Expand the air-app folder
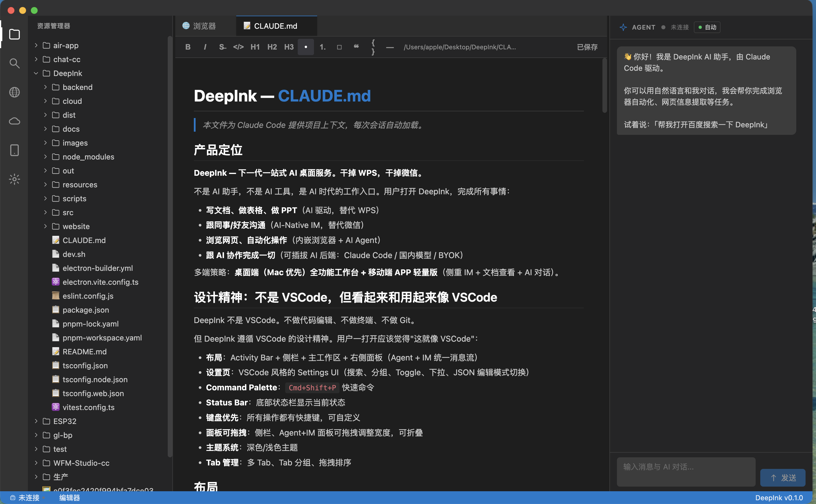Viewport: 816px width, 504px height. pos(36,45)
